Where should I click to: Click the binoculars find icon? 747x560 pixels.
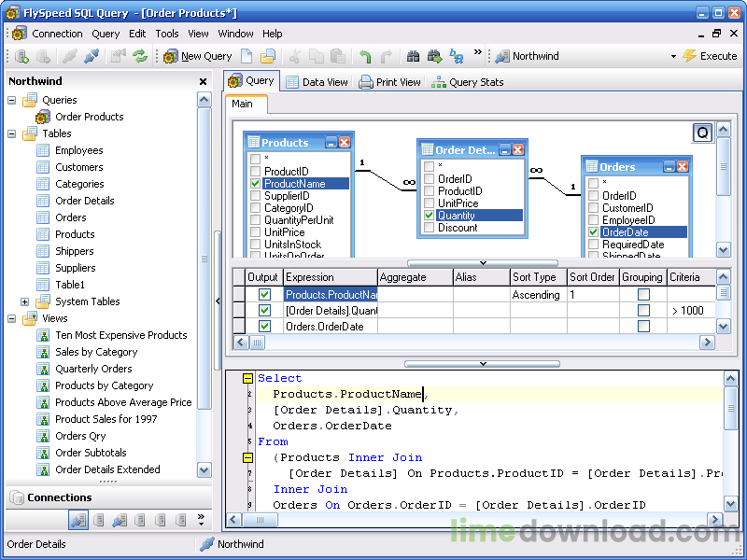413,56
